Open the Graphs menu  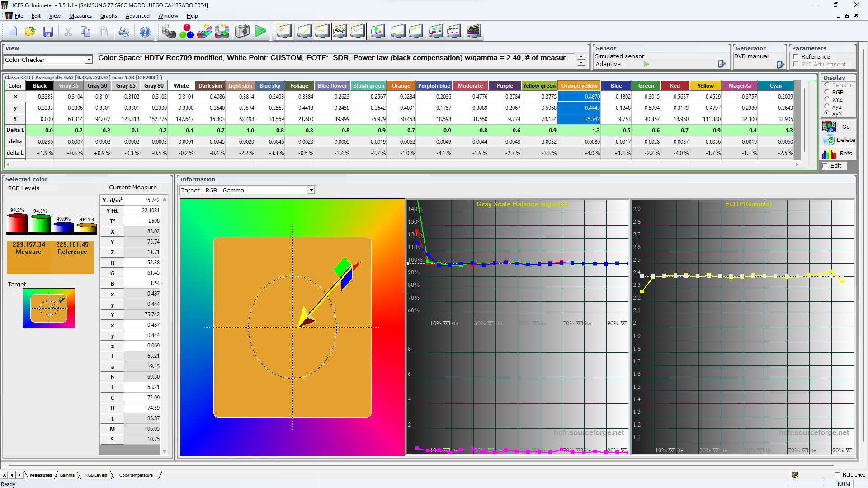(x=108, y=16)
